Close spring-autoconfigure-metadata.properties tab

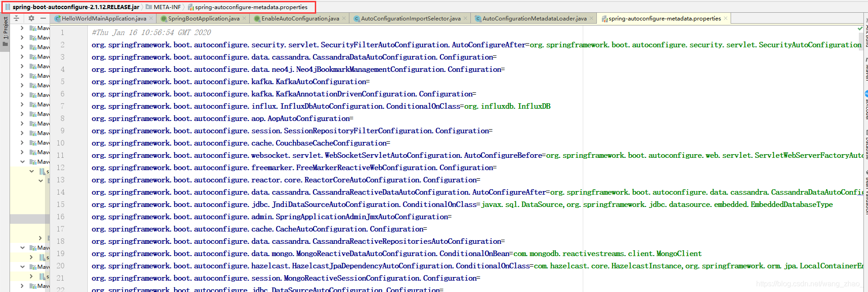tap(726, 19)
